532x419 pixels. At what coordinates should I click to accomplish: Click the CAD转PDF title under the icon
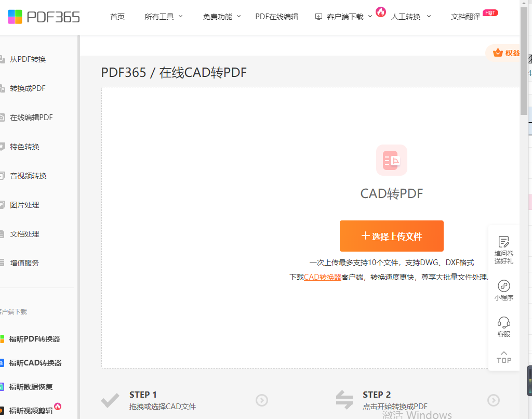(x=392, y=193)
